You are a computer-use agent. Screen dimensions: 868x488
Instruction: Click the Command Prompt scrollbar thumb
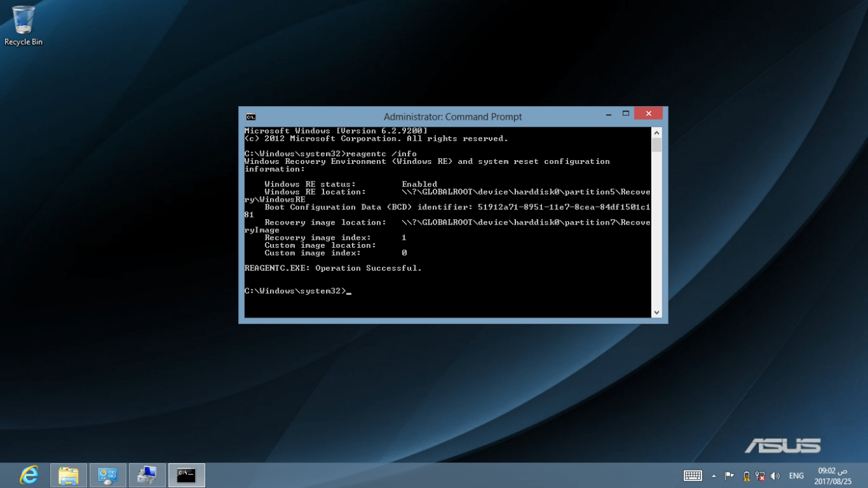point(657,145)
